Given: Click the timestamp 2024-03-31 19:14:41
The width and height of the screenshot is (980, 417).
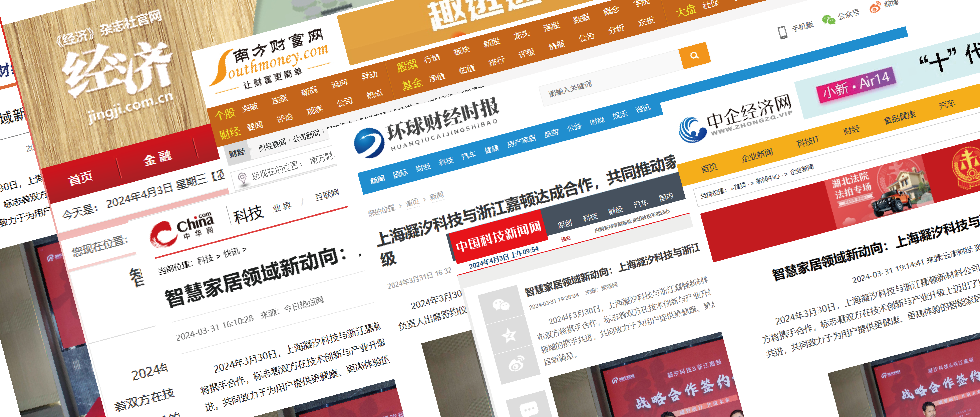Looking at the screenshot, I should (888, 271).
